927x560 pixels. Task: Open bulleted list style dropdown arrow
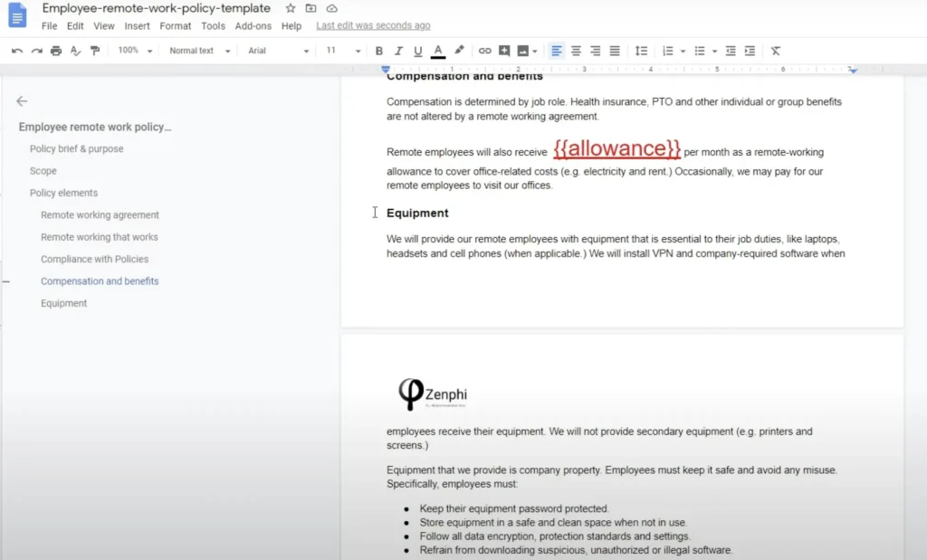point(715,52)
